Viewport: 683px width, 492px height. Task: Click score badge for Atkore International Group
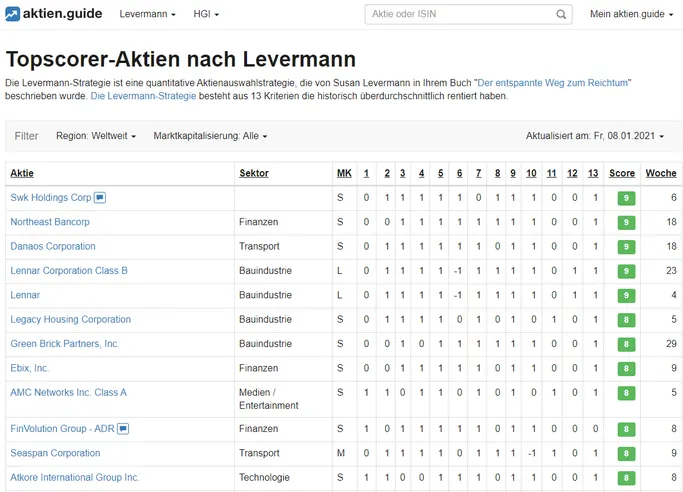[626, 478]
